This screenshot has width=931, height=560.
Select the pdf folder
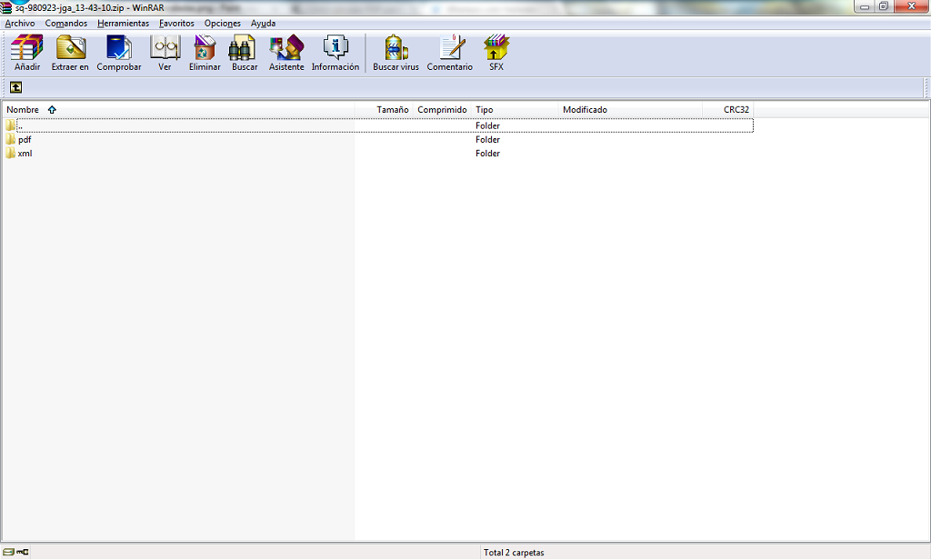coord(25,140)
